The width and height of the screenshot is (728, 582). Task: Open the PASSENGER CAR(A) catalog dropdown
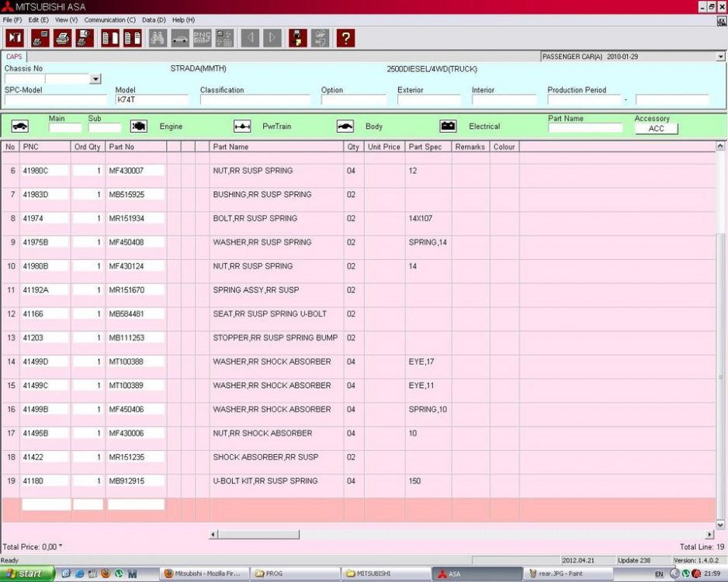click(720, 57)
